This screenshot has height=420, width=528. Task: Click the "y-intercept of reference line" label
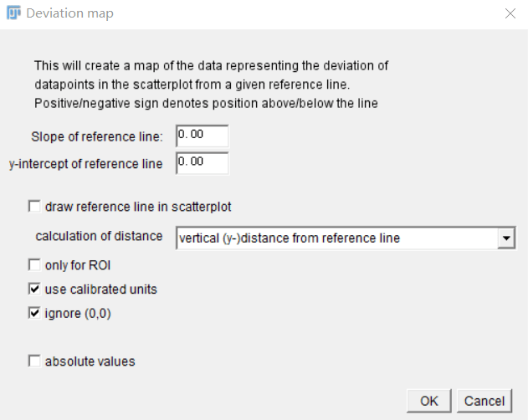coord(85,164)
